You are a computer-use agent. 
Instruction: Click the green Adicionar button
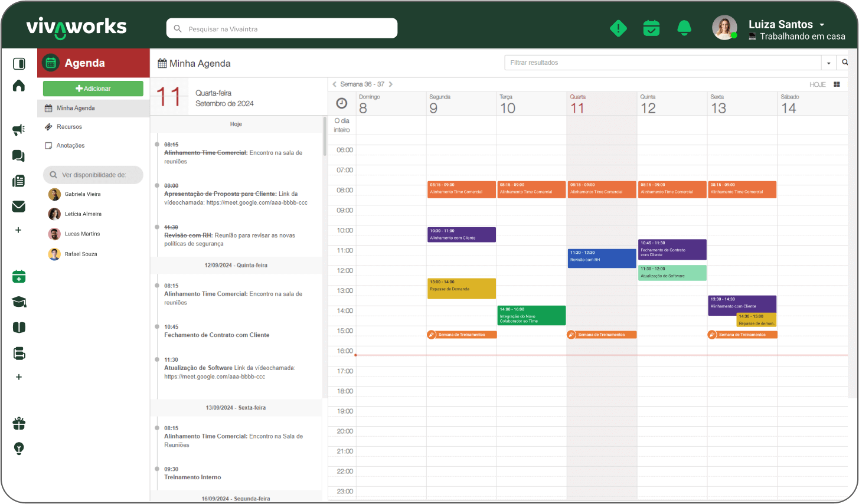click(x=93, y=89)
